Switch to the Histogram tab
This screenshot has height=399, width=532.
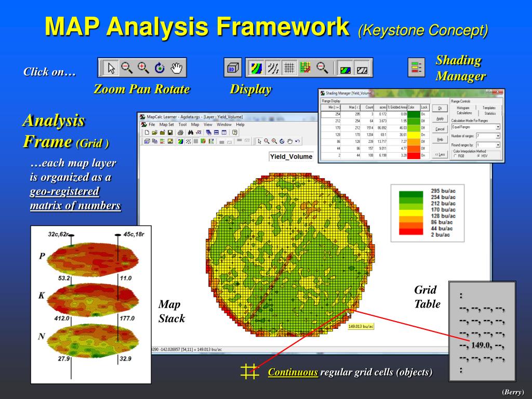pyautogui.click(x=463, y=108)
